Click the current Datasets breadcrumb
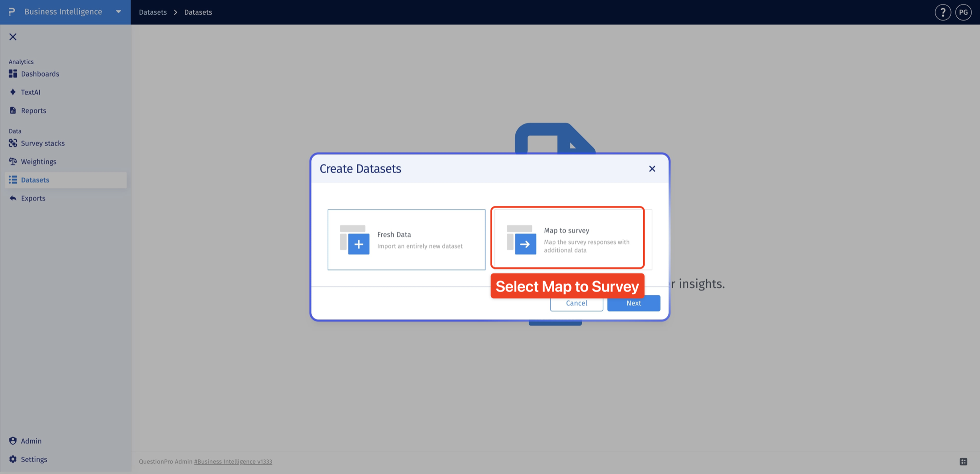 click(198, 12)
